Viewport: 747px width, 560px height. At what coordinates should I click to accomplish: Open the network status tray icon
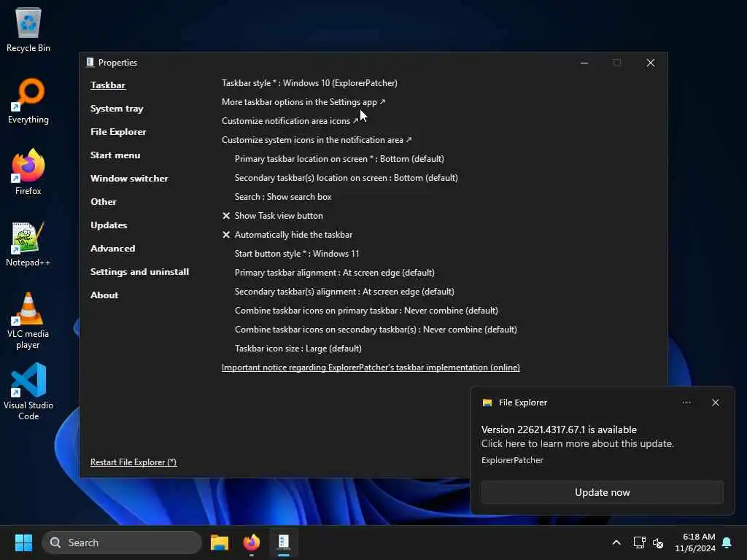tap(639, 542)
